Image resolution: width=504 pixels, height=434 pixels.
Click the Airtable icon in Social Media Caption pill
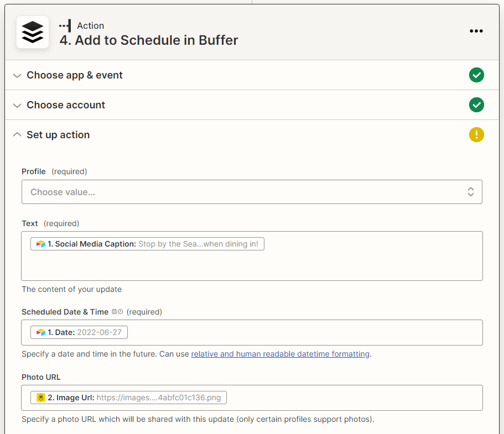[x=40, y=244]
